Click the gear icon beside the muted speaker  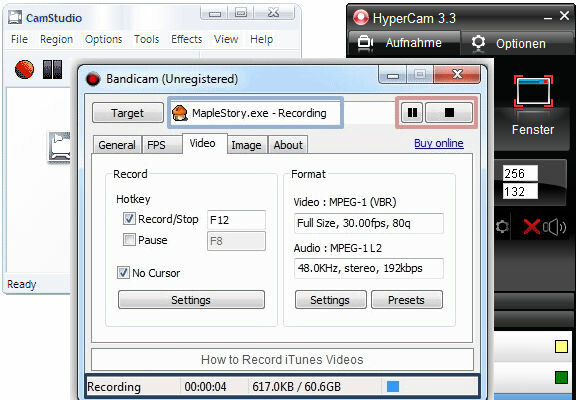tap(502, 226)
